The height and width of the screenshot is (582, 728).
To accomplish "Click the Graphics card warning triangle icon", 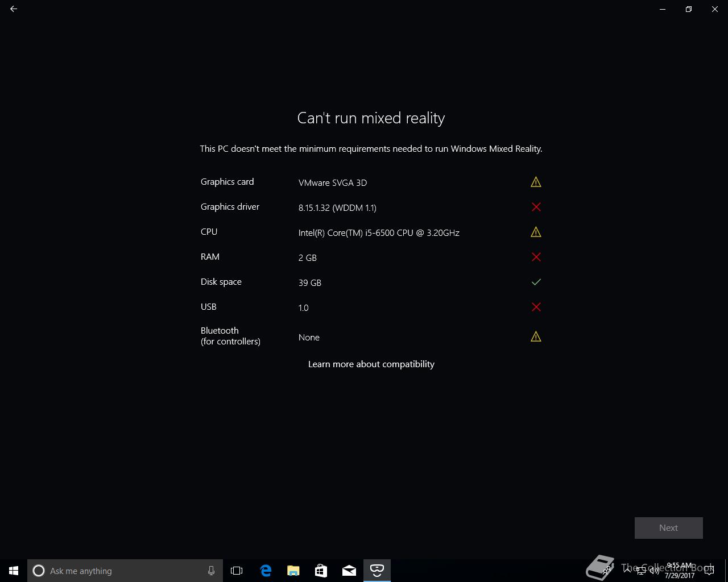I will [536, 182].
